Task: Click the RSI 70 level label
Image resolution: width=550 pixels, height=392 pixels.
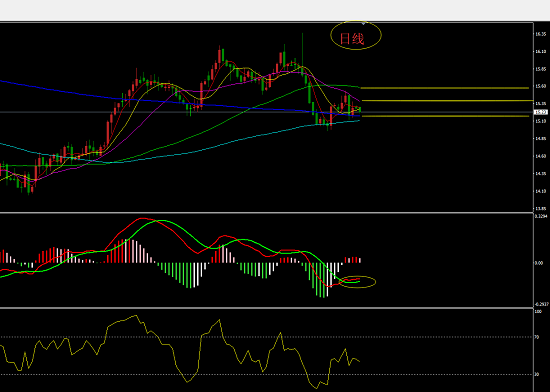Action: (537, 337)
